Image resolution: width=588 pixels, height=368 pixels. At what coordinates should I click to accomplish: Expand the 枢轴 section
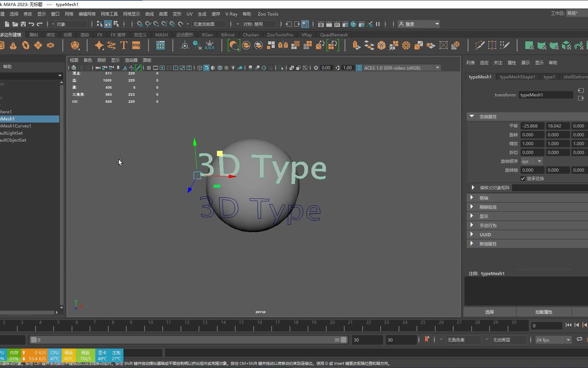point(472,198)
